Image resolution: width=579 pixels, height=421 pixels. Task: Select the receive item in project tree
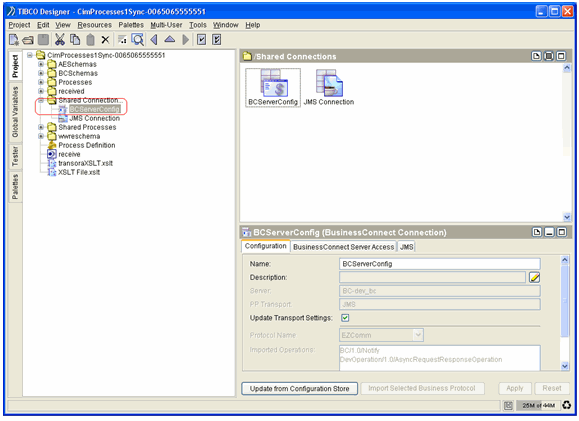pyautogui.click(x=69, y=154)
